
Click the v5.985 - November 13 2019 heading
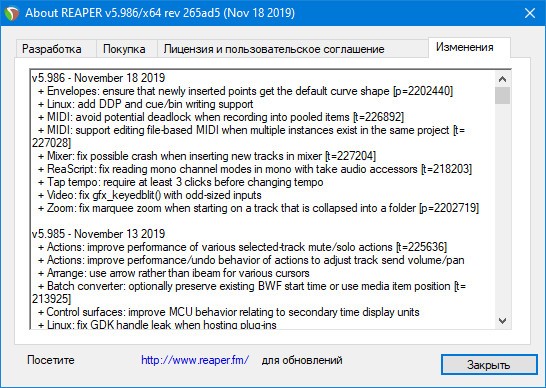tap(99, 234)
